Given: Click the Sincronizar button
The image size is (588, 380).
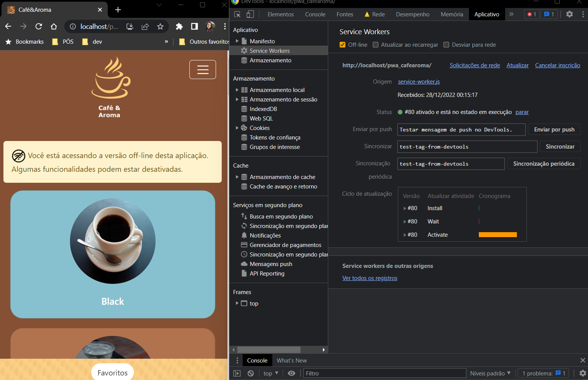Looking at the screenshot, I should [x=560, y=146].
